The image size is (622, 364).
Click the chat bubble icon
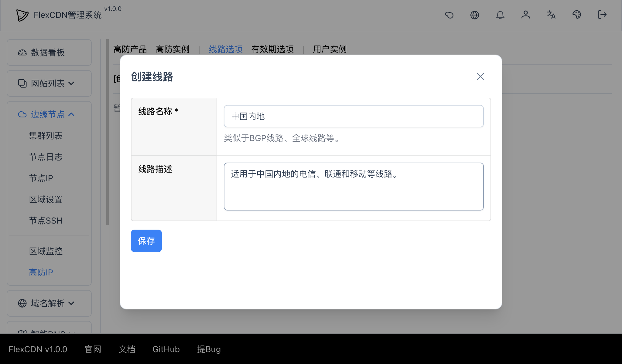click(x=449, y=15)
